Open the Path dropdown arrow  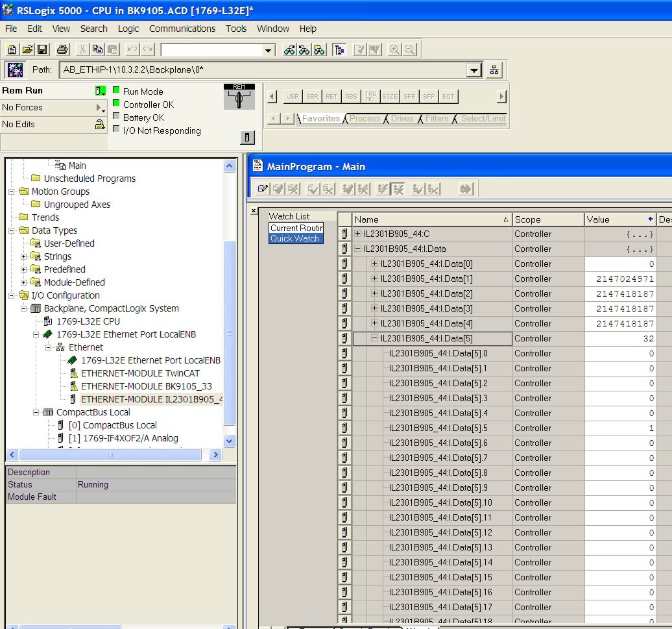click(474, 70)
